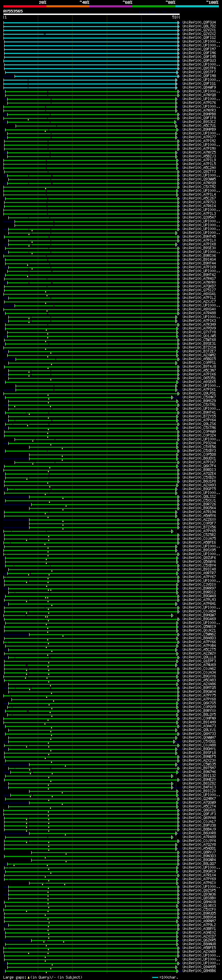Click the UniRef100_B9MSZ9 row label
Viewport: 222px width, 980px height.
pyautogui.click(x=199, y=401)
